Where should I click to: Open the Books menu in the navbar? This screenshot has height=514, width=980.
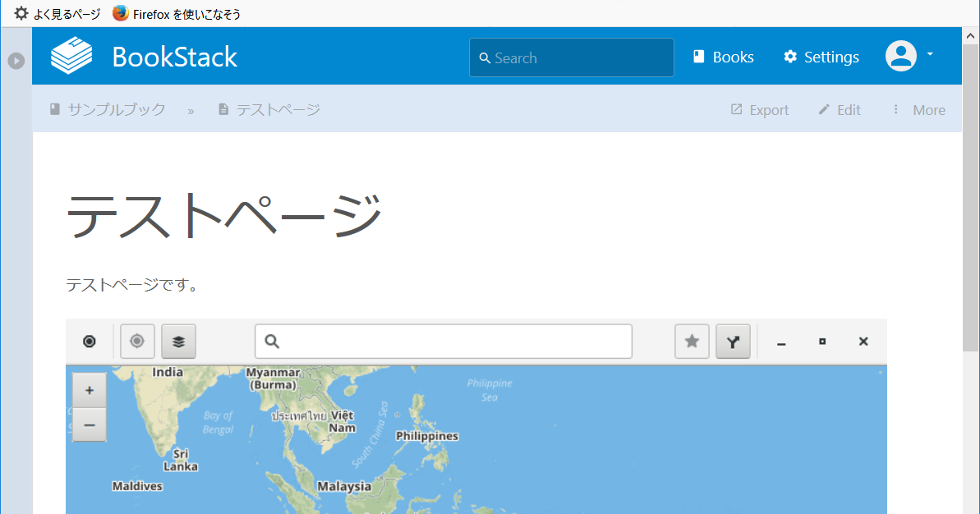click(723, 56)
